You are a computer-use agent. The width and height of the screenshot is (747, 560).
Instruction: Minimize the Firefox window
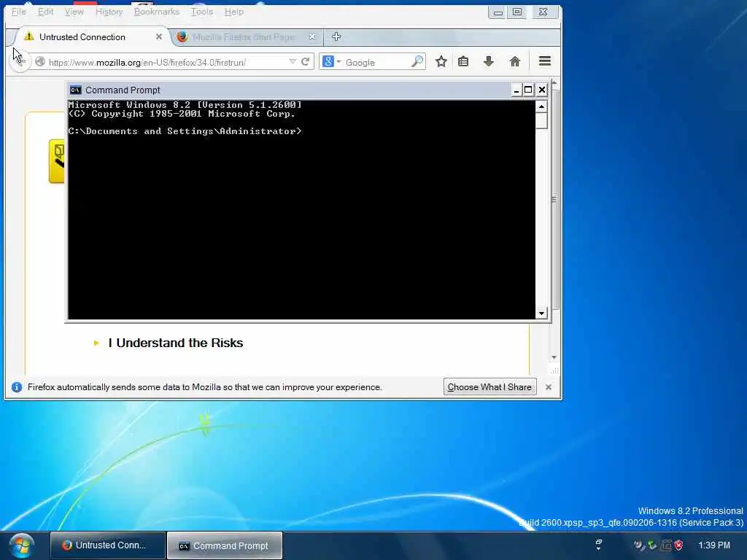(x=498, y=12)
